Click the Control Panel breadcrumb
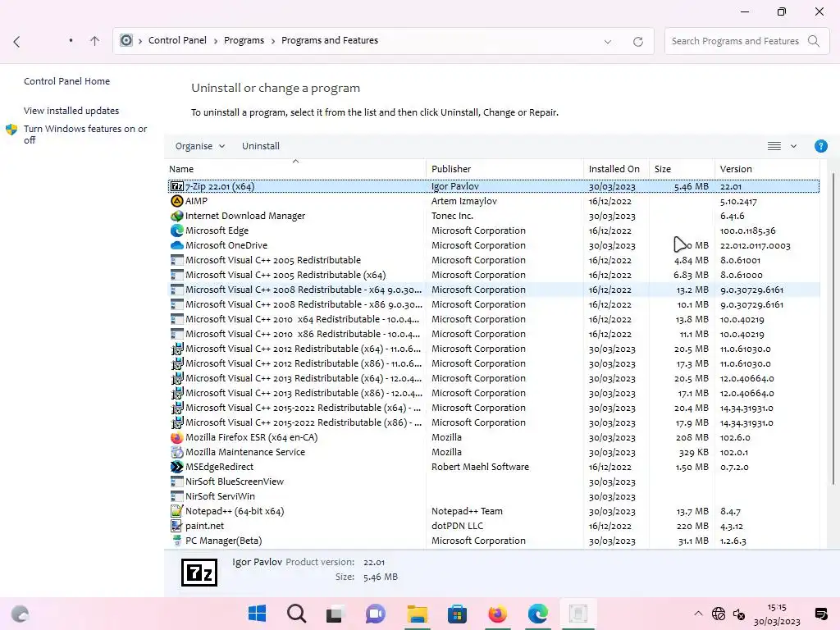This screenshot has height=630, width=840. tap(177, 41)
